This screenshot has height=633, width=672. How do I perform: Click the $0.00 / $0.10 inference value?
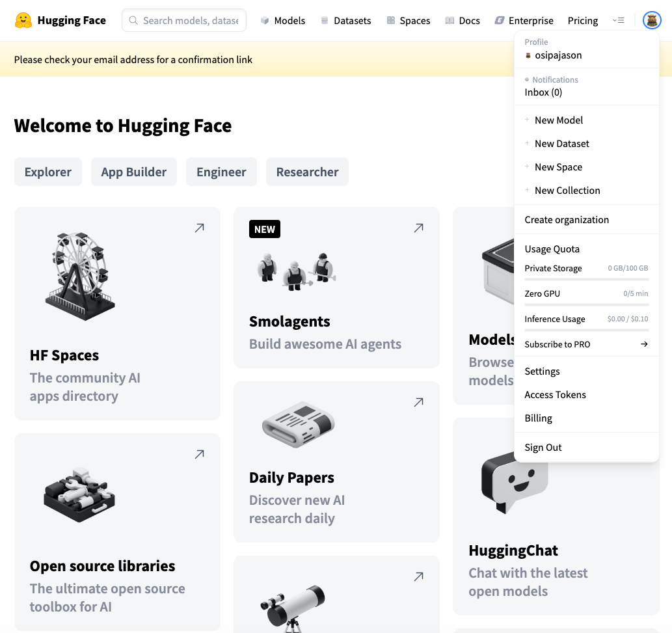[627, 319]
